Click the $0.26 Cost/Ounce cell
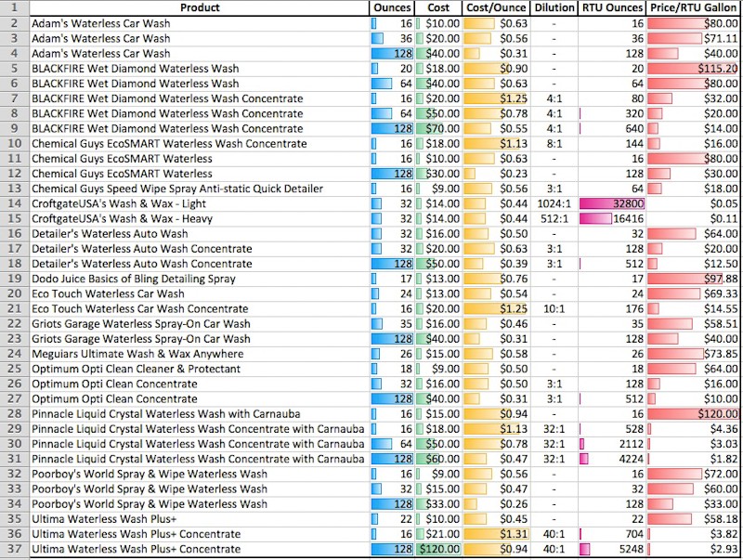Viewport: 743px width, 560px height. coord(496,504)
